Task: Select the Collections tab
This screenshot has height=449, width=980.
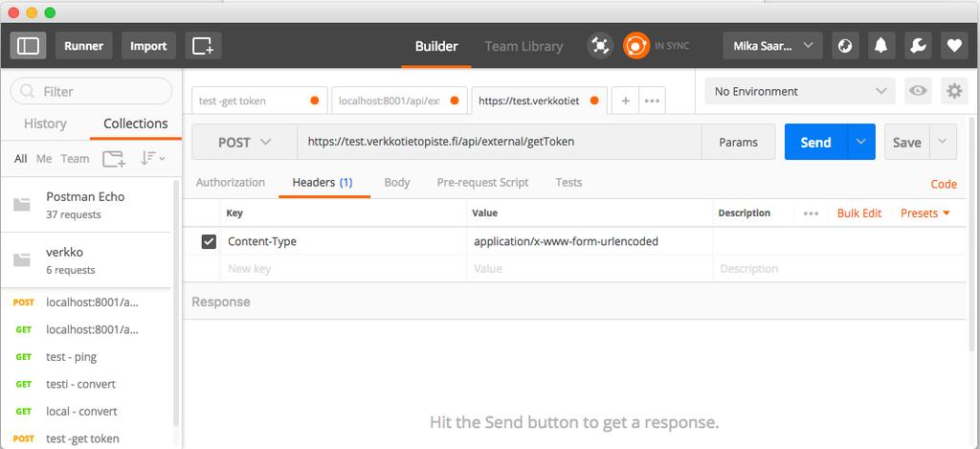Action: click(136, 123)
